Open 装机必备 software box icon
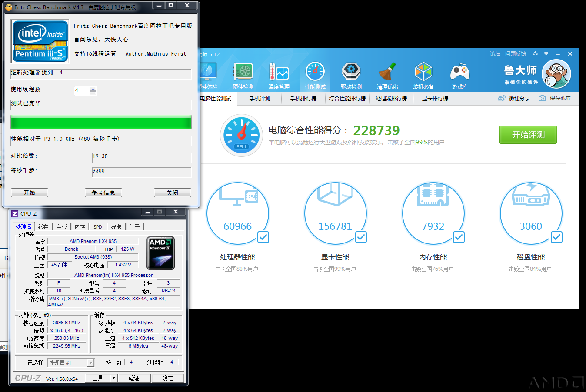This screenshot has width=586, height=392. coord(423,76)
